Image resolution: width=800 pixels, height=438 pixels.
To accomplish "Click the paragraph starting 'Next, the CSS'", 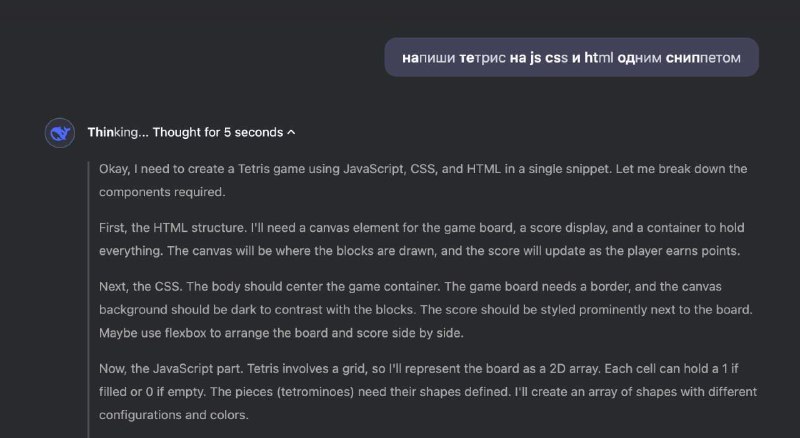I will 426,309.
